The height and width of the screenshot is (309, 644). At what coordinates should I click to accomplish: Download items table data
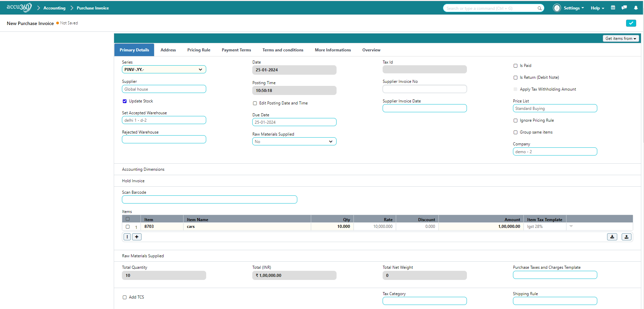coord(612,237)
